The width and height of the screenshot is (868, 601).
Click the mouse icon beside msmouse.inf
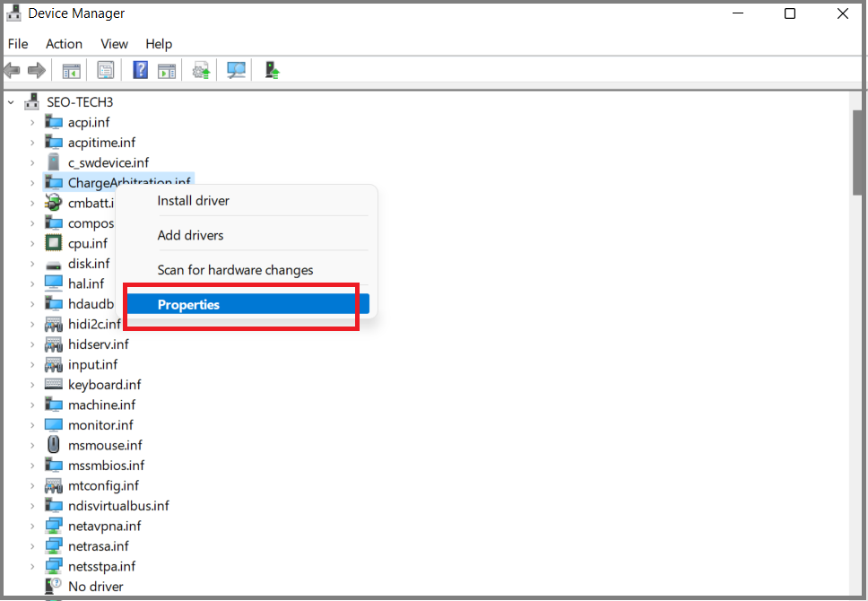click(54, 445)
